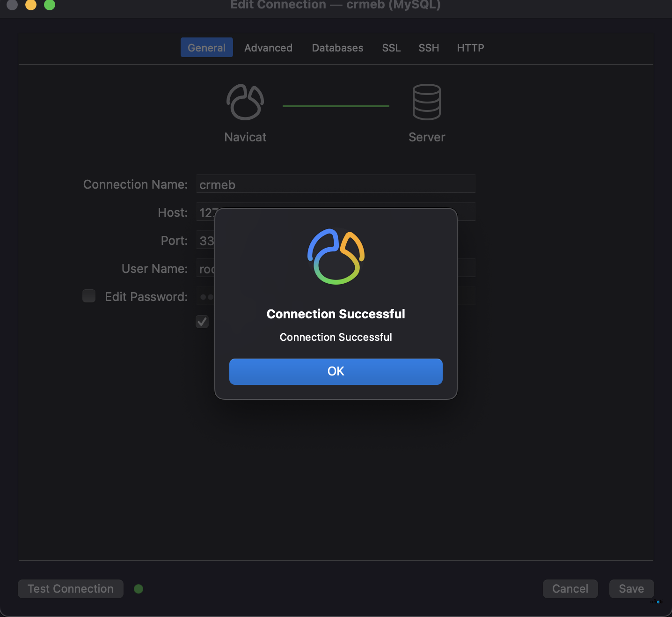Open the Databases tab
Screen dimensions: 672x617
[337, 47]
